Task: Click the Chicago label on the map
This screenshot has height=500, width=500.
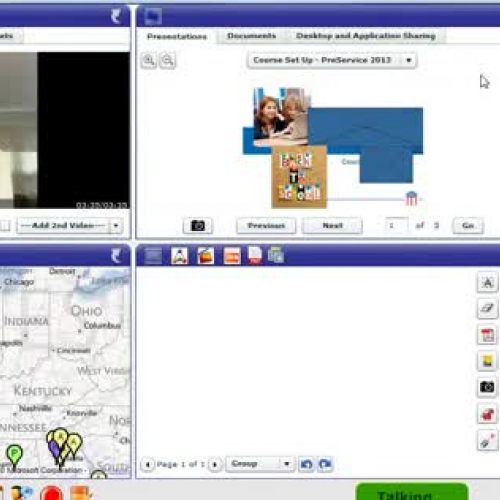Action: click(x=19, y=282)
